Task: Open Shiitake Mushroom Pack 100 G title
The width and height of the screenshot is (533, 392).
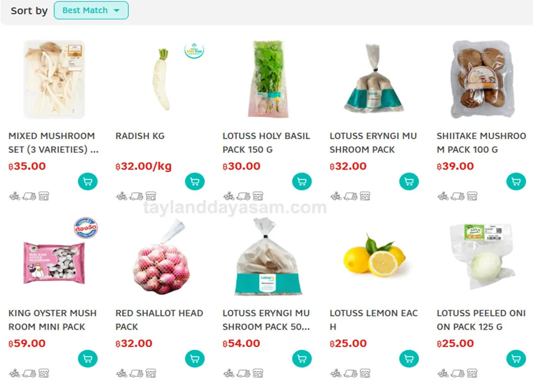Action: (x=481, y=143)
